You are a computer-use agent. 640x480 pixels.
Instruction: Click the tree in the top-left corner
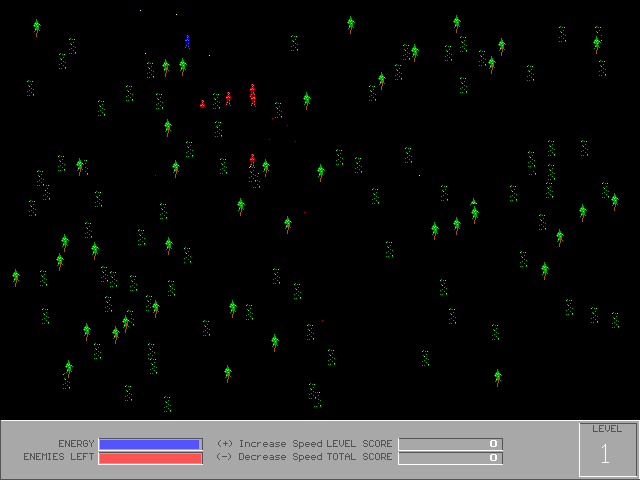(37, 27)
